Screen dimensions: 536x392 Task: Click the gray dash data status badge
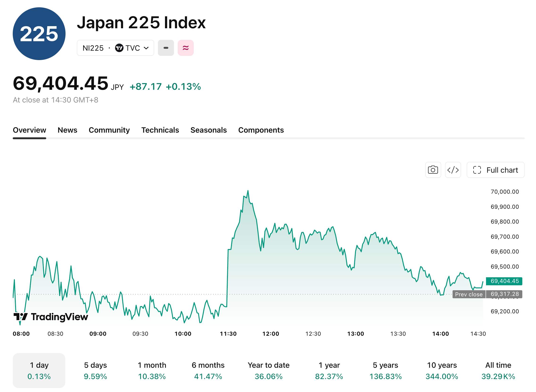coord(166,48)
